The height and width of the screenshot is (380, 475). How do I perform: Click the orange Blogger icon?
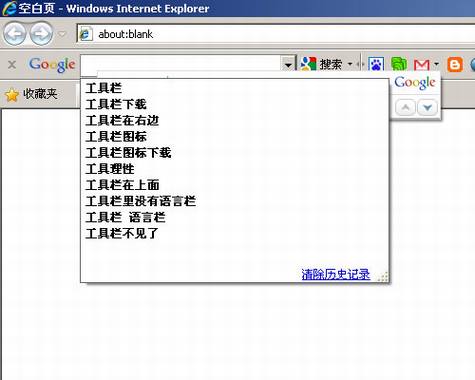click(x=455, y=64)
